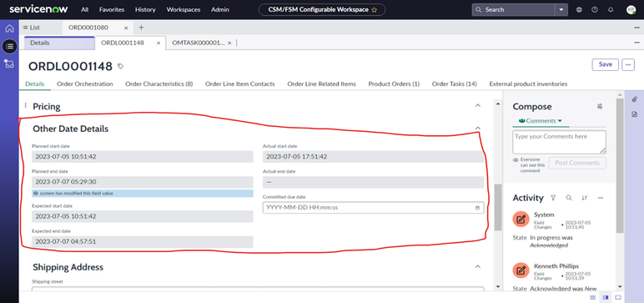Click 'system has modified this field value' notice
The width and height of the screenshot is (644, 303).
pos(143,193)
